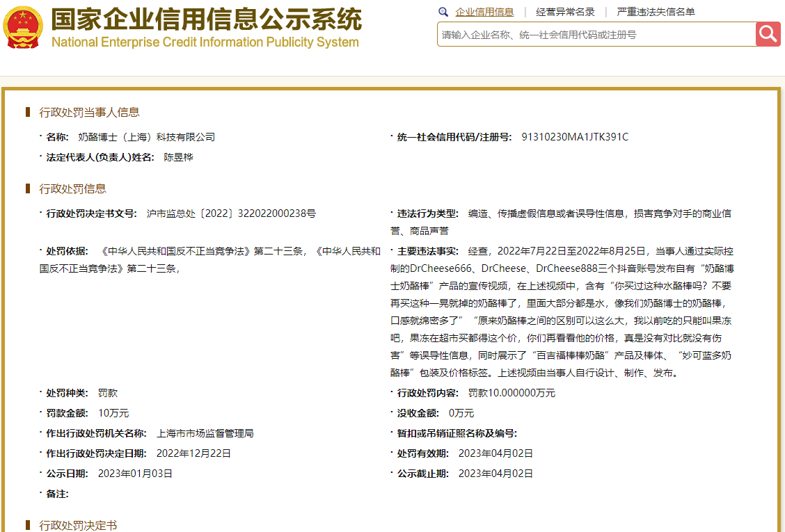Click the 行政处罚信息 section header
This screenshot has height=532, width=785.
tap(72, 188)
